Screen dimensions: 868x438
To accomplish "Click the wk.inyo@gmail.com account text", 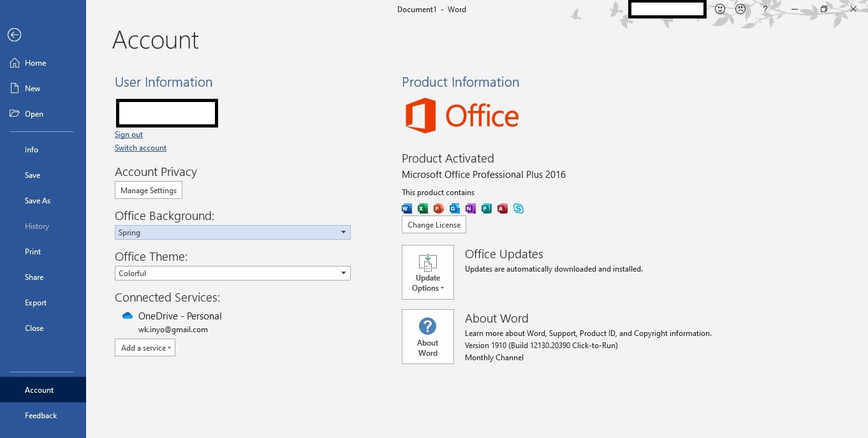I will coord(173,330).
